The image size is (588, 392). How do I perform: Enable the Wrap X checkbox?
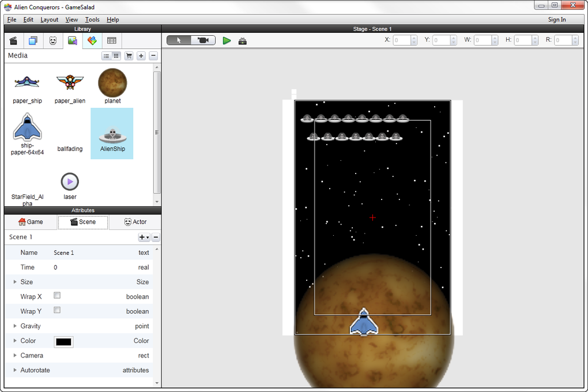pos(57,296)
